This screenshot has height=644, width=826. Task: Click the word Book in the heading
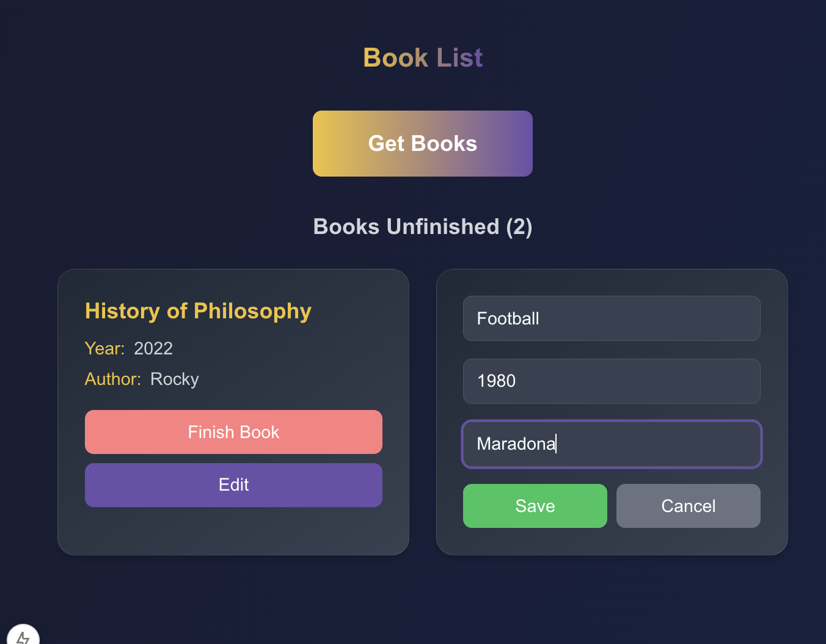(395, 58)
